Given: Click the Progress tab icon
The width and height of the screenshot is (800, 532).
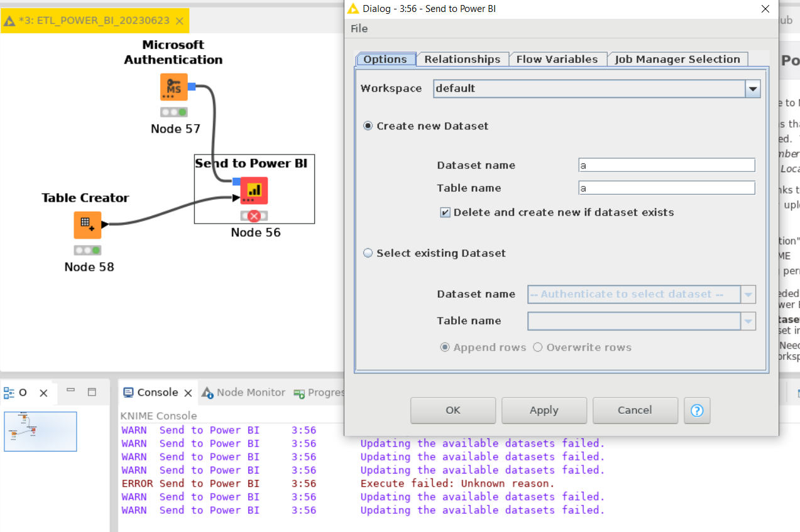Looking at the screenshot, I should pos(299,393).
